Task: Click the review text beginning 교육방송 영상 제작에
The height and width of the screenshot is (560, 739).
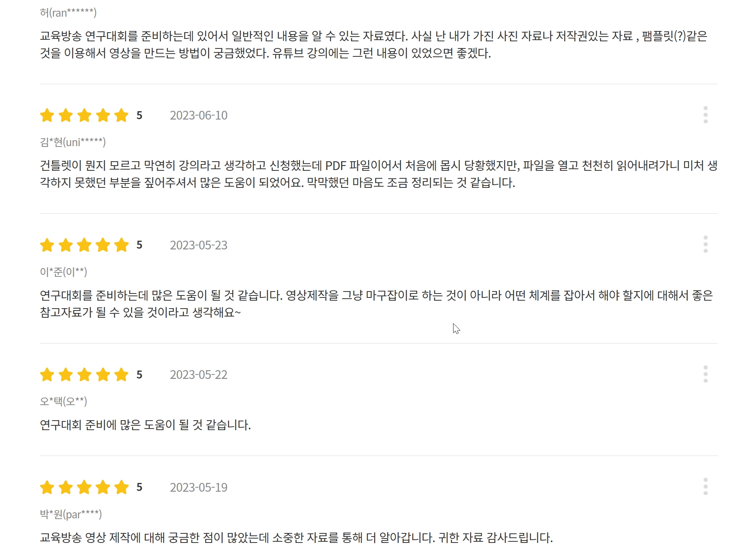Action: 296,538
